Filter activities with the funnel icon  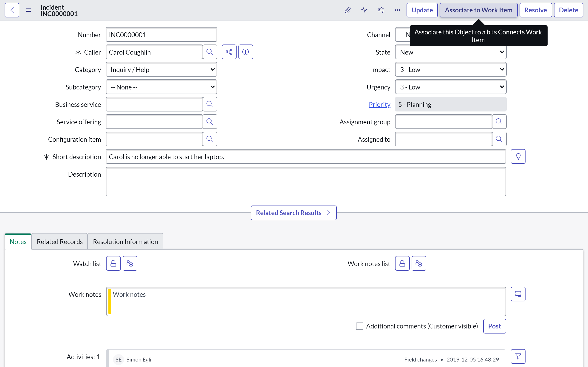(x=518, y=356)
